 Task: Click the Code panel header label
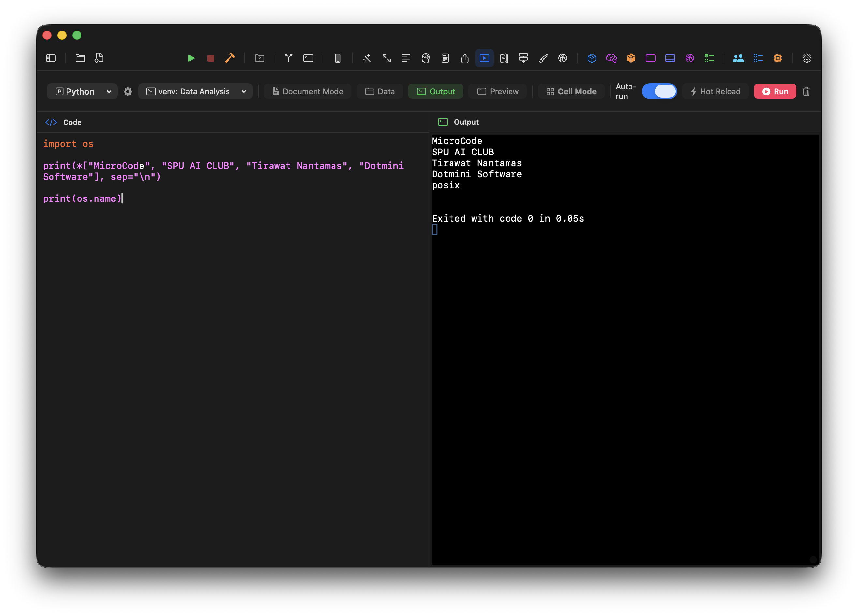click(72, 122)
